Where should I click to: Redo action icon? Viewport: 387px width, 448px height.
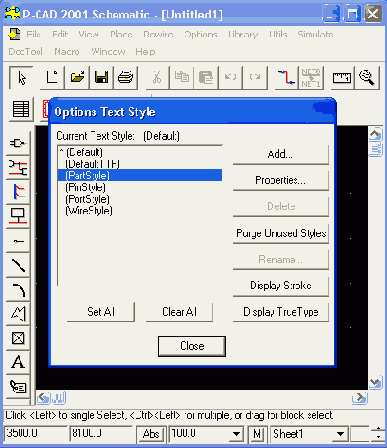coord(255,78)
